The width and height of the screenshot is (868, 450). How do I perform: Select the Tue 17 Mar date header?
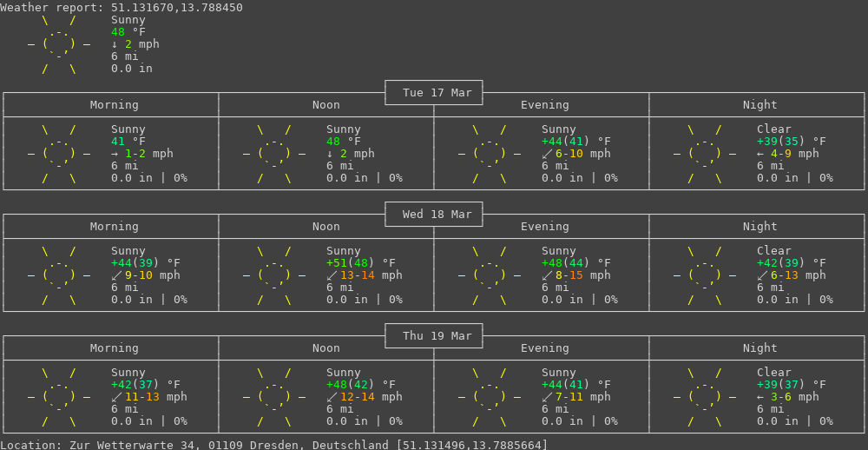(x=434, y=93)
